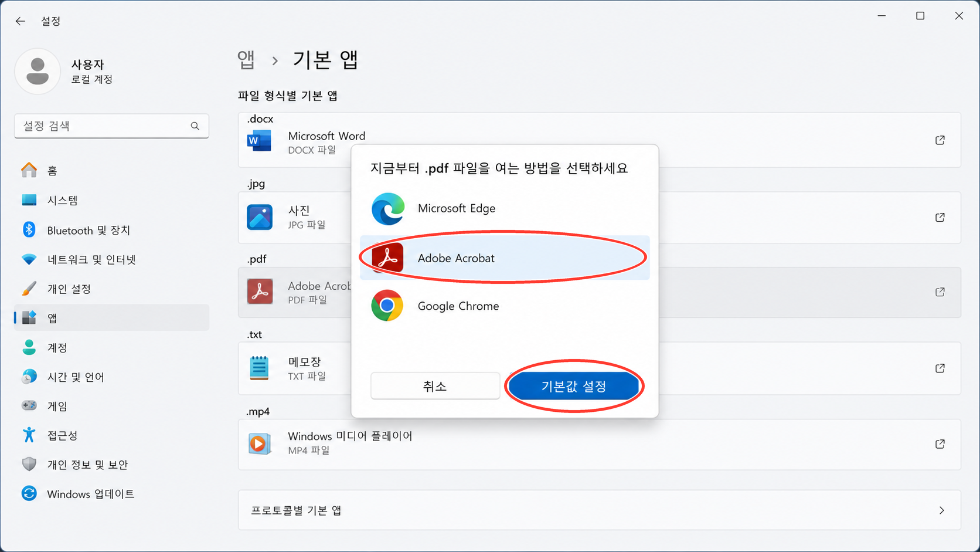Open external link for .mp4 row
This screenshot has height=552, width=980.
pyautogui.click(x=940, y=444)
